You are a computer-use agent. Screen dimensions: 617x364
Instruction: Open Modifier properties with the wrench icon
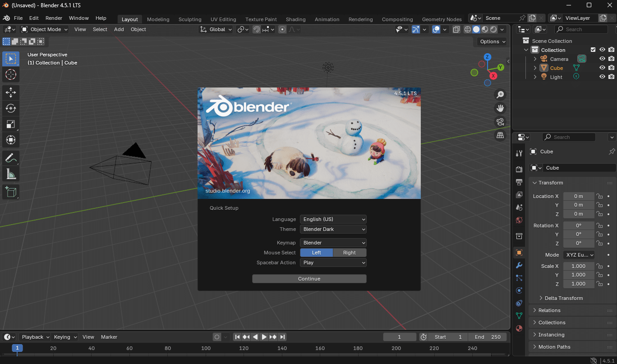click(x=518, y=266)
